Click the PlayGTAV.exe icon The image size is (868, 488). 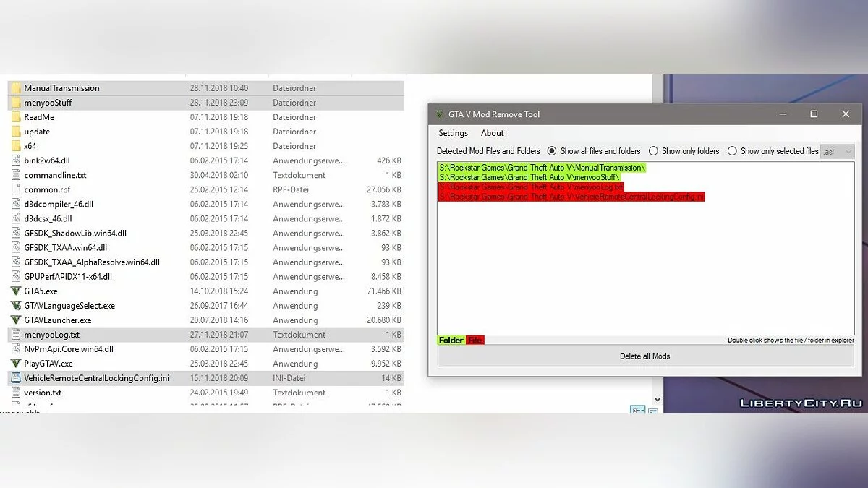16,364
